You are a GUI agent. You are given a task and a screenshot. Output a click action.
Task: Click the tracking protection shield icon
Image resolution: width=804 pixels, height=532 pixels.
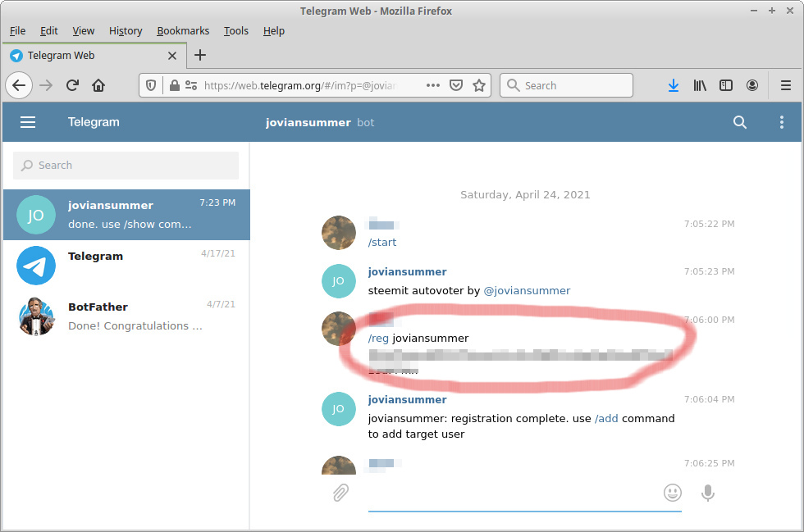tap(151, 85)
